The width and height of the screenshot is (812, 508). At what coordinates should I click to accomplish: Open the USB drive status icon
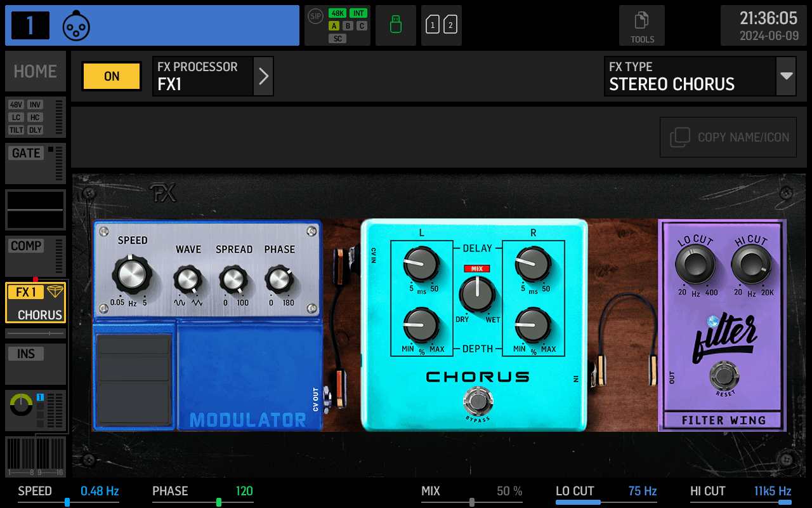pos(396,25)
